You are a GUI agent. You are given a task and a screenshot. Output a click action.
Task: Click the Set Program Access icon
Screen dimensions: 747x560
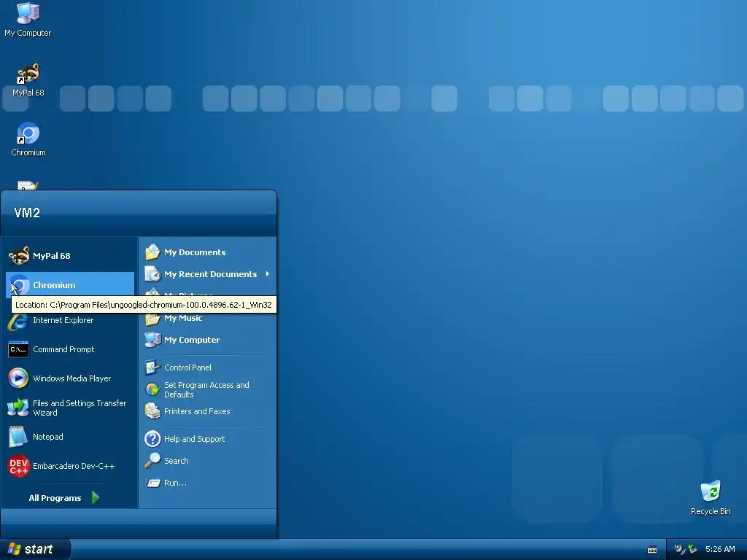click(152, 389)
